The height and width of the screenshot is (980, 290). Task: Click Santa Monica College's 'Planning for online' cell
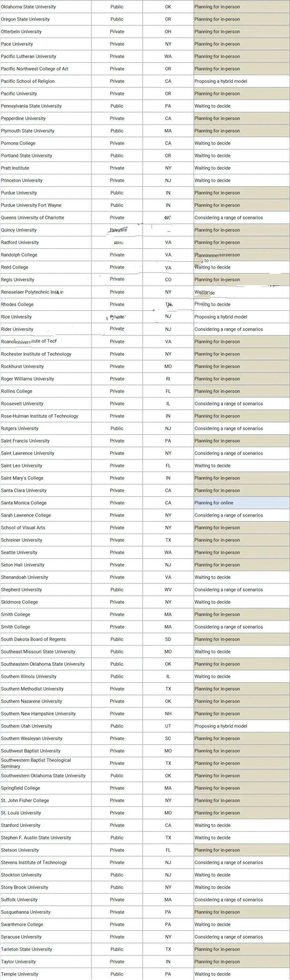click(214, 503)
